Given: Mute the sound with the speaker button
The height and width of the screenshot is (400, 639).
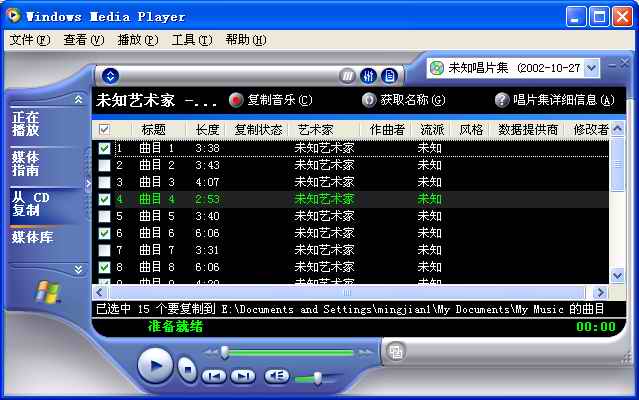Looking at the screenshot, I should pyautogui.click(x=277, y=376).
